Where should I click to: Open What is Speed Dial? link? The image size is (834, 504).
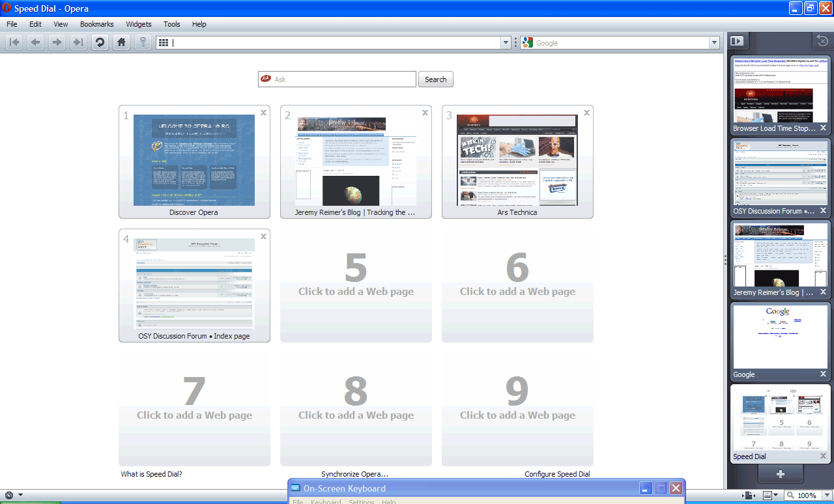pos(151,474)
